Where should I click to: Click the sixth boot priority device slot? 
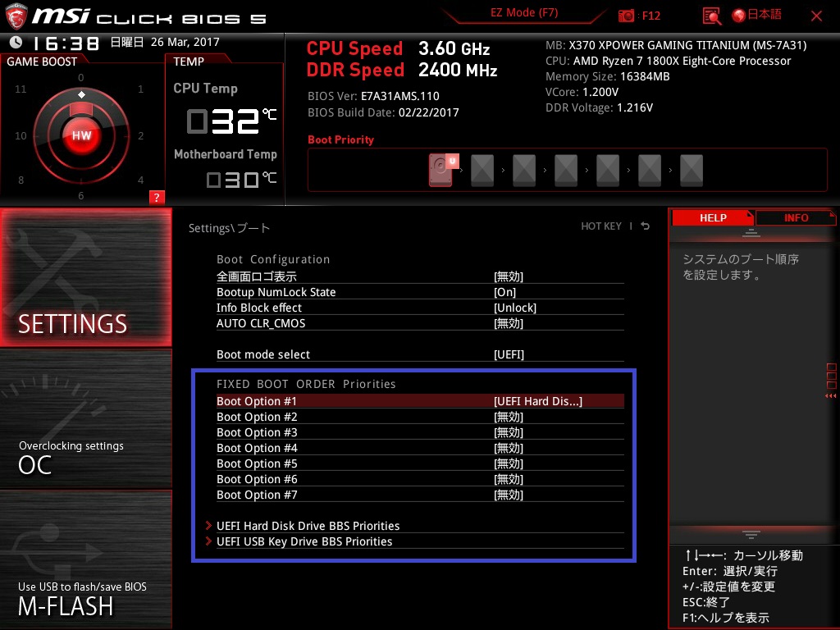pos(650,171)
